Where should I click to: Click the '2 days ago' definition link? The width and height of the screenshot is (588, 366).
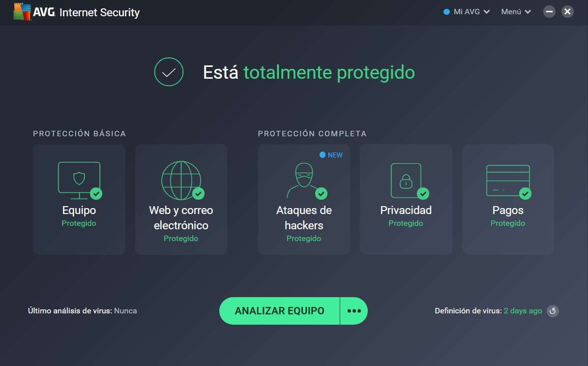point(523,311)
